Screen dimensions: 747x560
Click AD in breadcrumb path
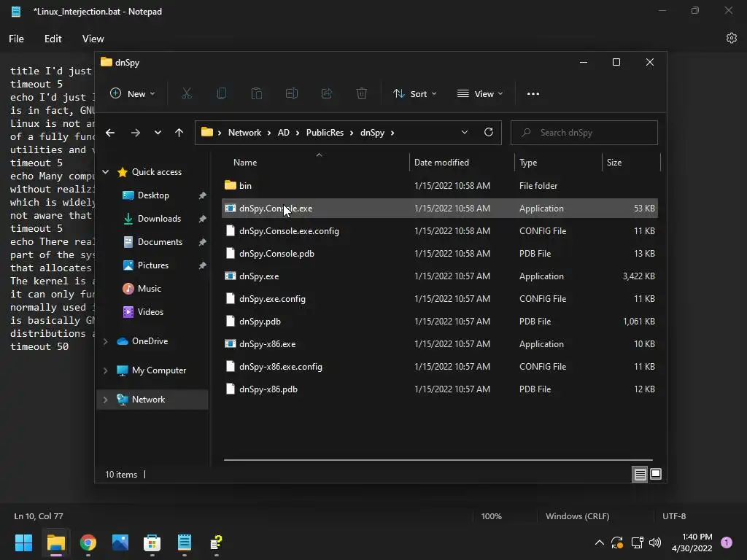(x=284, y=133)
